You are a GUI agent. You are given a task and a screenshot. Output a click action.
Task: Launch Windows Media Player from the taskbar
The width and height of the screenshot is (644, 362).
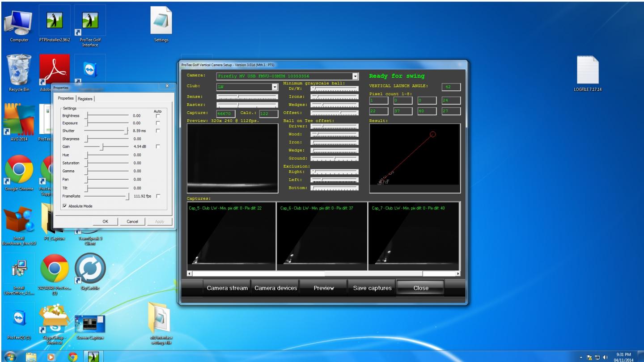coord(52,356)
